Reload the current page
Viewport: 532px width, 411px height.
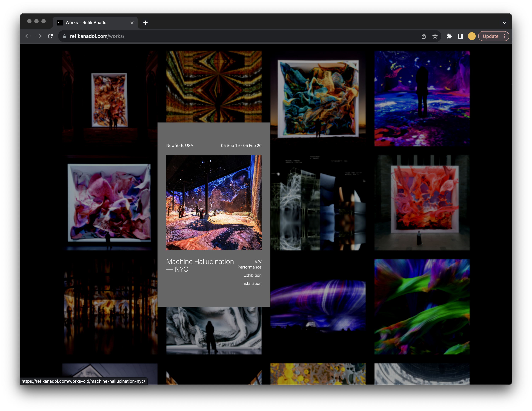[x=50, y=36]
